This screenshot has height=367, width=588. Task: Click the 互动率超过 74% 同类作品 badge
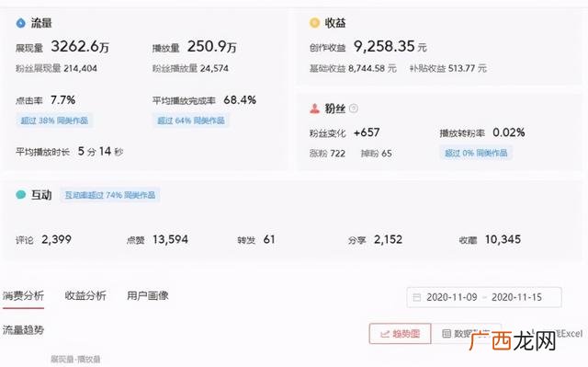pyautogui.click(x=110, y=195)
